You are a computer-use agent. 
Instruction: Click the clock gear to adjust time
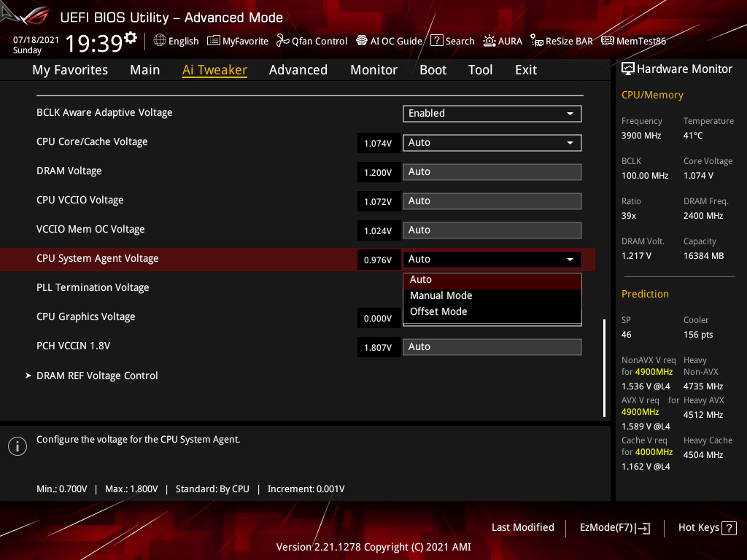(127, 35)
